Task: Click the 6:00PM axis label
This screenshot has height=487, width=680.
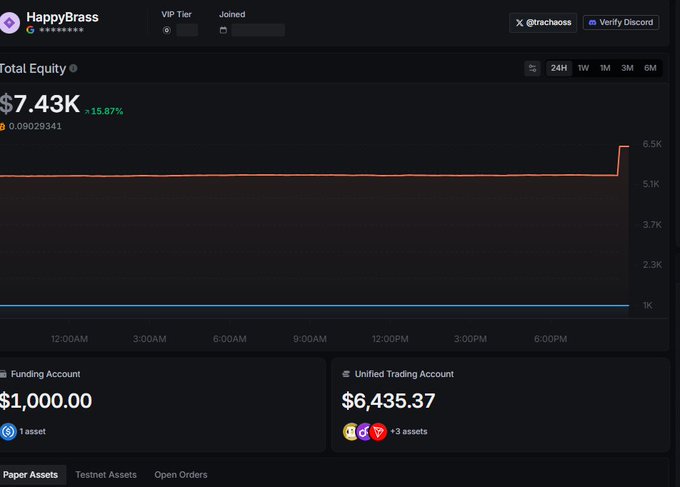Action: tap(550, 339)
